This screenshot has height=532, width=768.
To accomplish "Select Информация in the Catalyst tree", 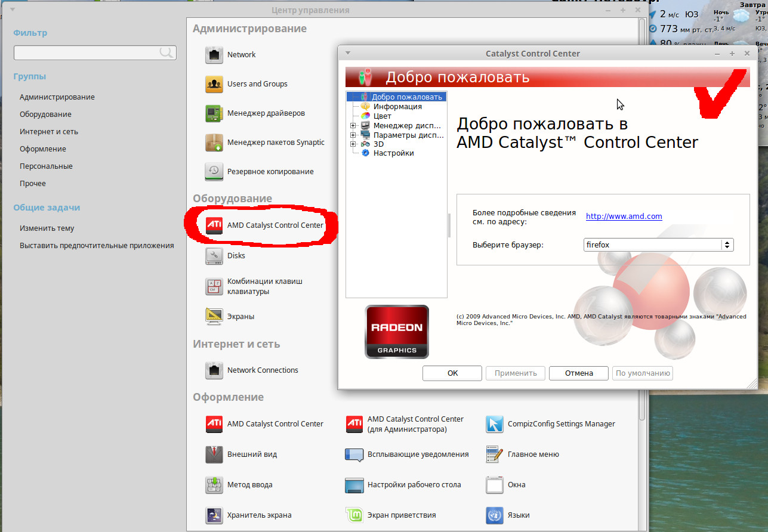I will (x=397, y=107).
